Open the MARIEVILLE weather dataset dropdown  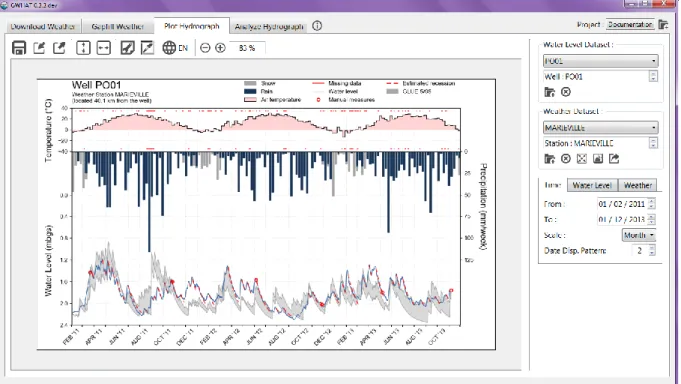[x=601, y=128]
